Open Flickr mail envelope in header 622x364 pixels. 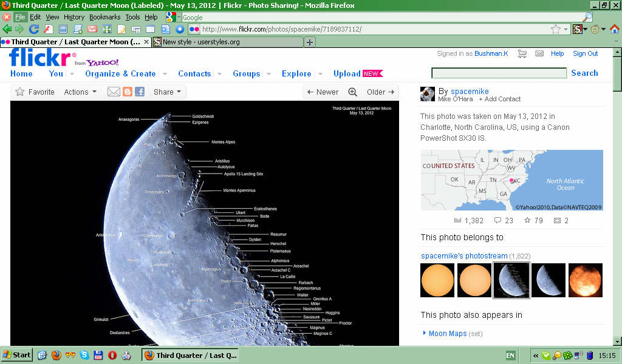539,54
